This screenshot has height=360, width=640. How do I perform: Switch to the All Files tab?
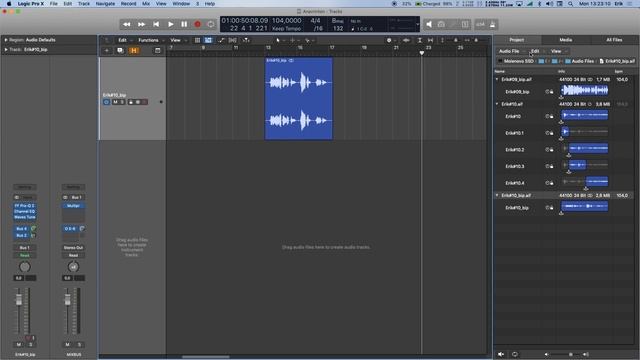click(x=614, y=40)
